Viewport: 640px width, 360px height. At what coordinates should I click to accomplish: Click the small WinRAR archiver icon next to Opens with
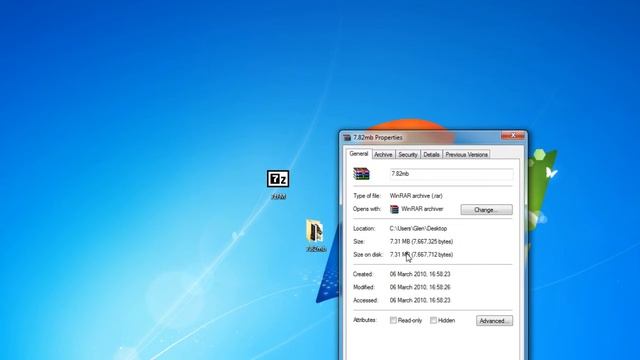(394, 209)
